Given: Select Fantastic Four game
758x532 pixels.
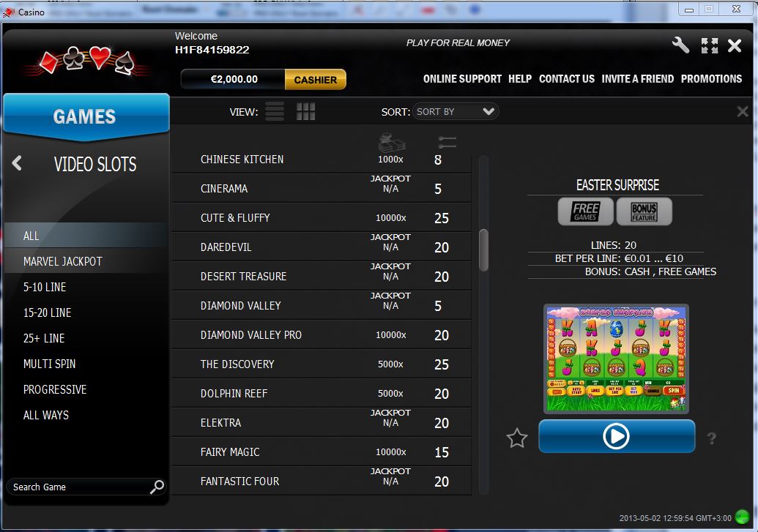Looking at the screenshot, I should (x=322, y=482).
